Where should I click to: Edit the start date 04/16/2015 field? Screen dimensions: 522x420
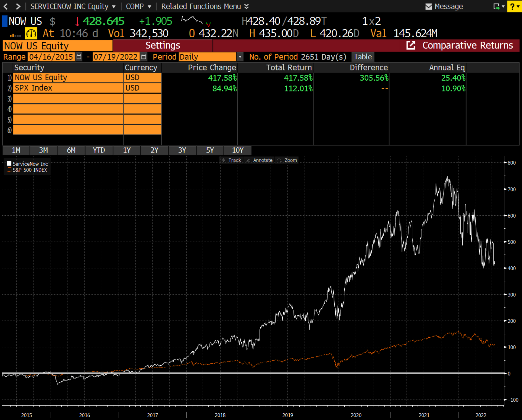[x=51, y=57]
